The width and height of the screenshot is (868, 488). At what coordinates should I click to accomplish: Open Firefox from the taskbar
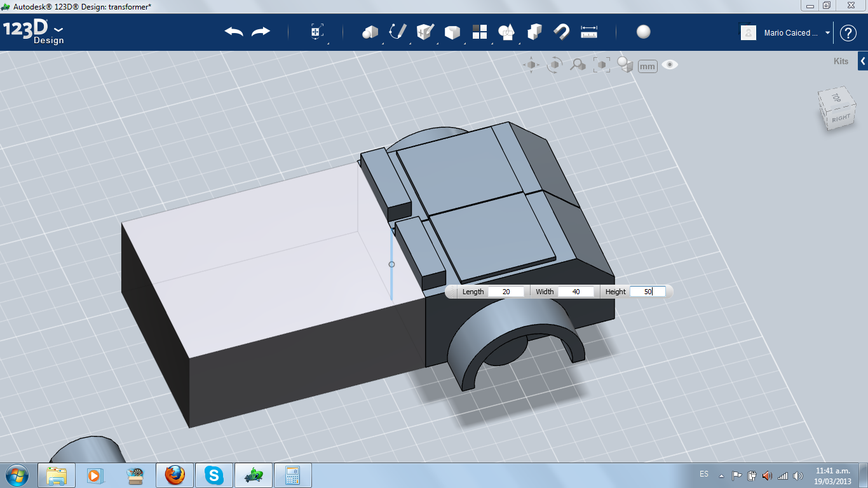click(174, 475)
